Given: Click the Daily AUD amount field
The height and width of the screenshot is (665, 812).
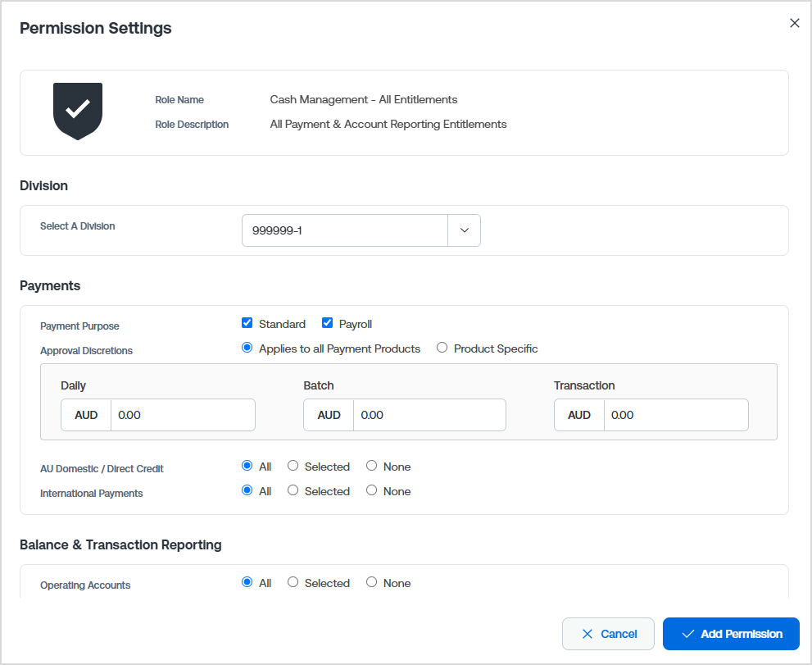Looking at the screenshot, I should click(183, 415).
